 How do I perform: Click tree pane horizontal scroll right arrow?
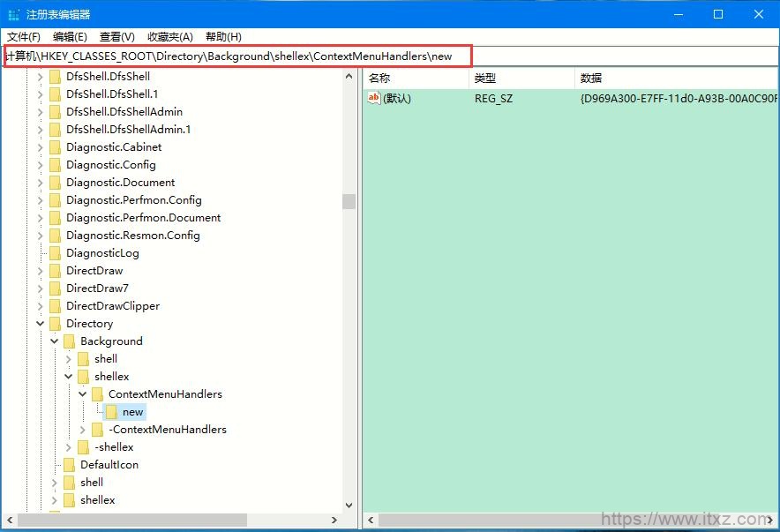pos(334,520)
